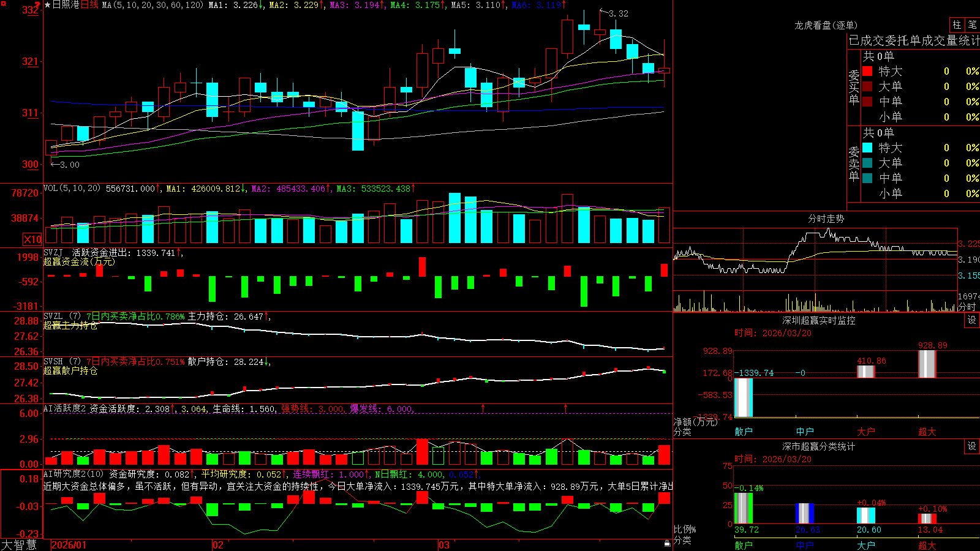The image size is (980, 551).
Task: Click the red 特大 buy order color swatch
Action: [x=867, y=71]
